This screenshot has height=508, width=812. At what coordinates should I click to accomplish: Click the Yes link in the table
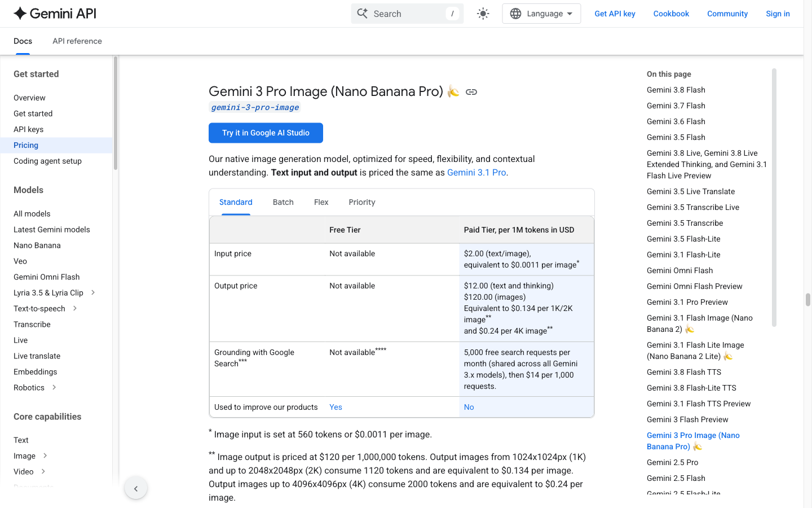pos(336,407)
